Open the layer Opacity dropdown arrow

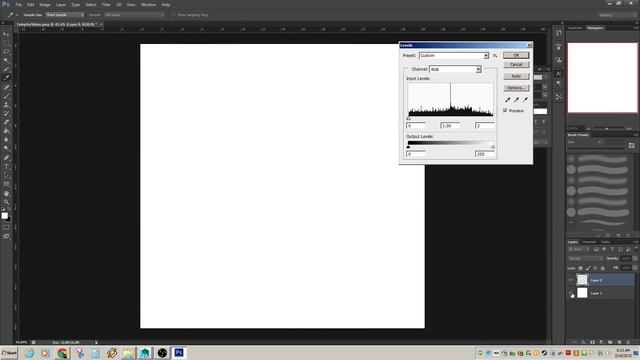(x=635, y=258)
